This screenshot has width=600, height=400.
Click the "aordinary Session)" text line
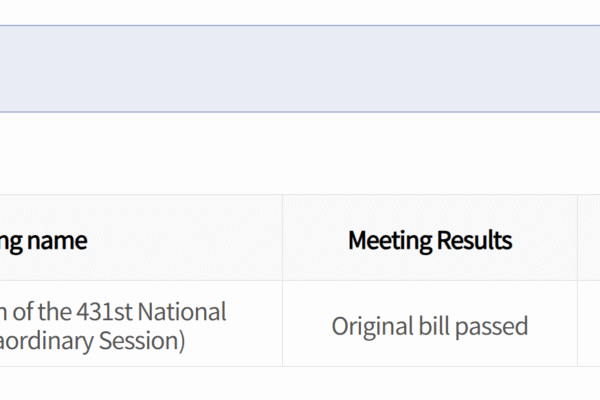[93, 341]
